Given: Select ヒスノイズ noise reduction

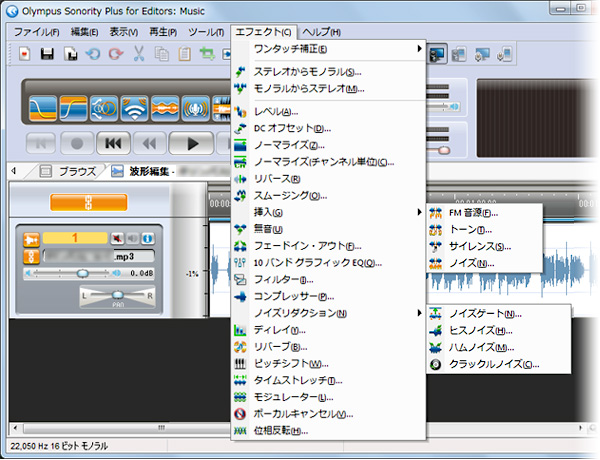Looking at the screenshot, I should (499, 331).
